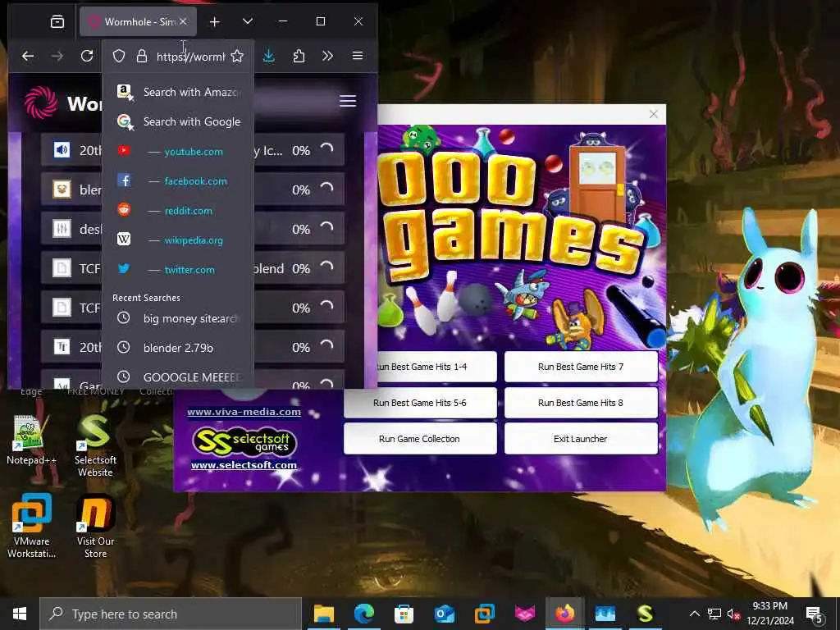The width and height of the screenshot is (840, 630).
Task: Reload the Wormhole page
Action: (x=87, y=57)
